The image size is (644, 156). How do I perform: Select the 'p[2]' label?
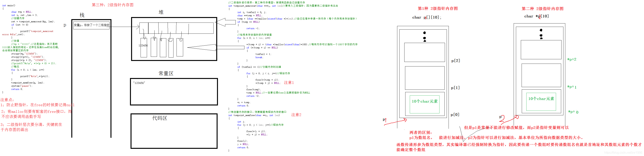click(x=456, y=61)
